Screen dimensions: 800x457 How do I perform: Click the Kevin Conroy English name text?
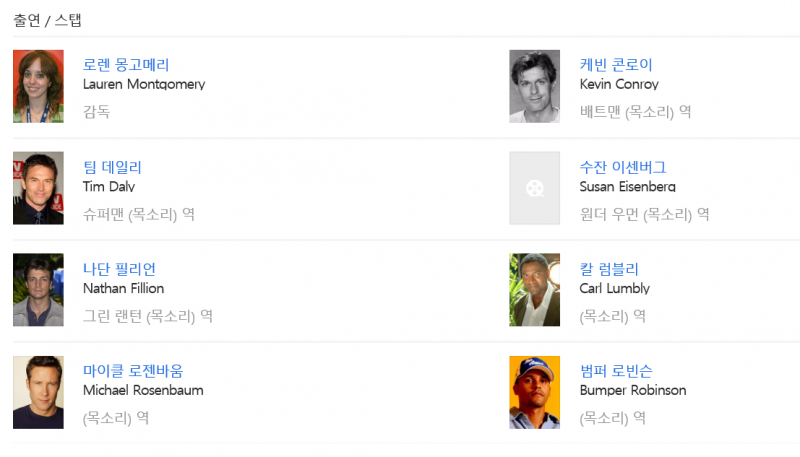click(x=619, y=84)
